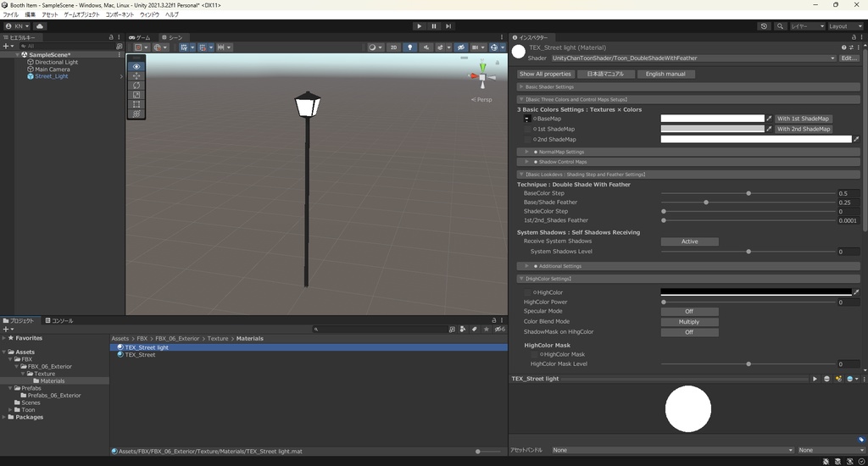868x466 pixels.
Task: Click the Play button
Action: [x=419, y=26]
